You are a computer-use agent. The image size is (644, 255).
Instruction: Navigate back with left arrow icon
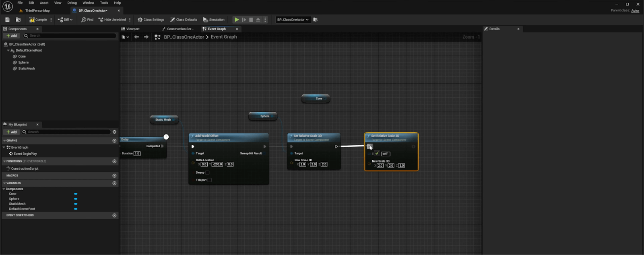136,37
